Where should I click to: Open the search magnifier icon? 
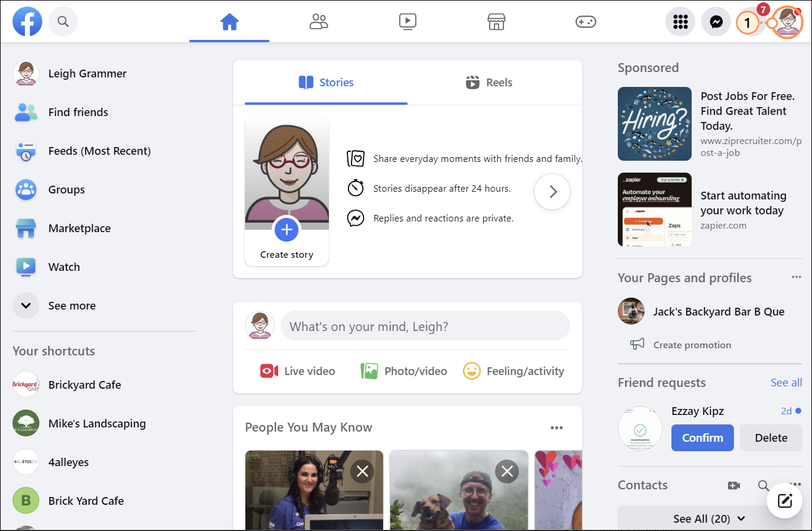[63, 22]
